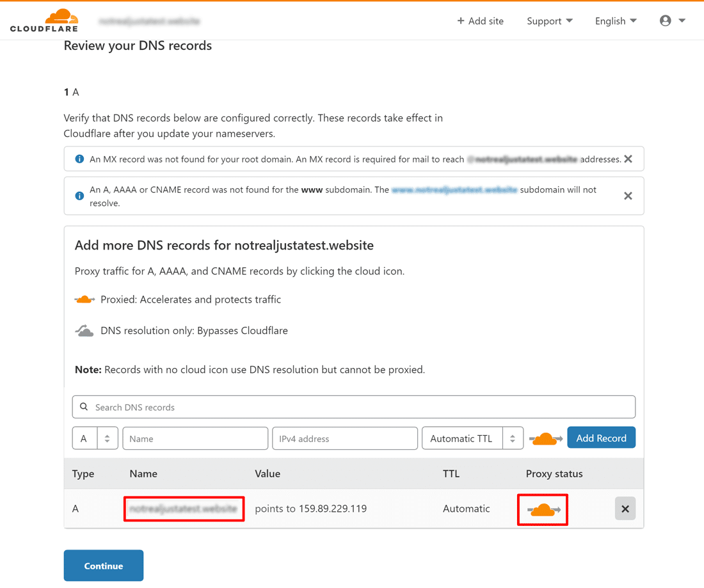Image resolution: width=704 pixels, height=588 pixels.
Task: Click the 'Review your DNS records' heading
Action: click(x=138, y=45)
